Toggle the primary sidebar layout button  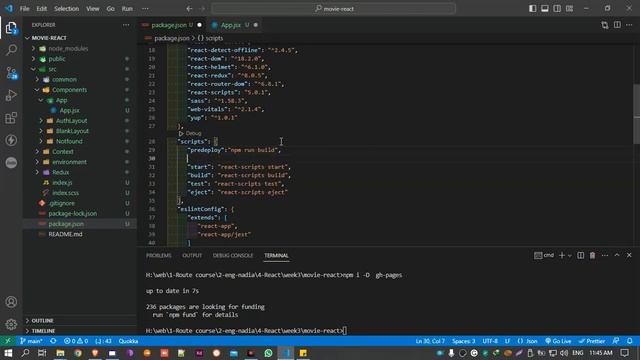click(533, 9)
